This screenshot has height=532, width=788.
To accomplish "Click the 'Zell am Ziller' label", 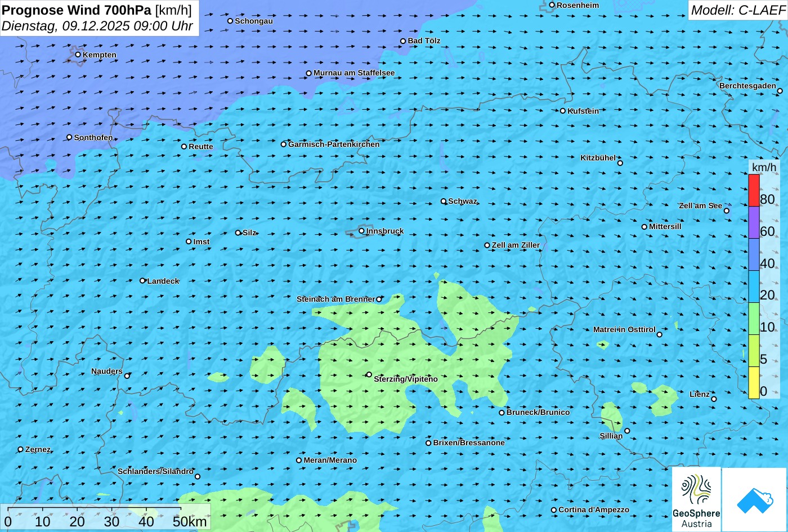I will [516, 245].
